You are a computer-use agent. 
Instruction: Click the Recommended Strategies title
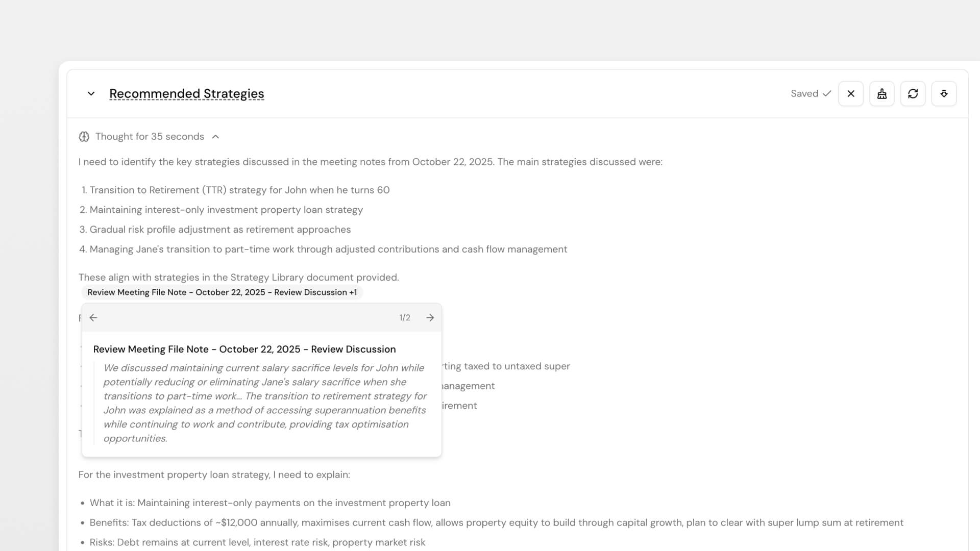click(186, 94)
